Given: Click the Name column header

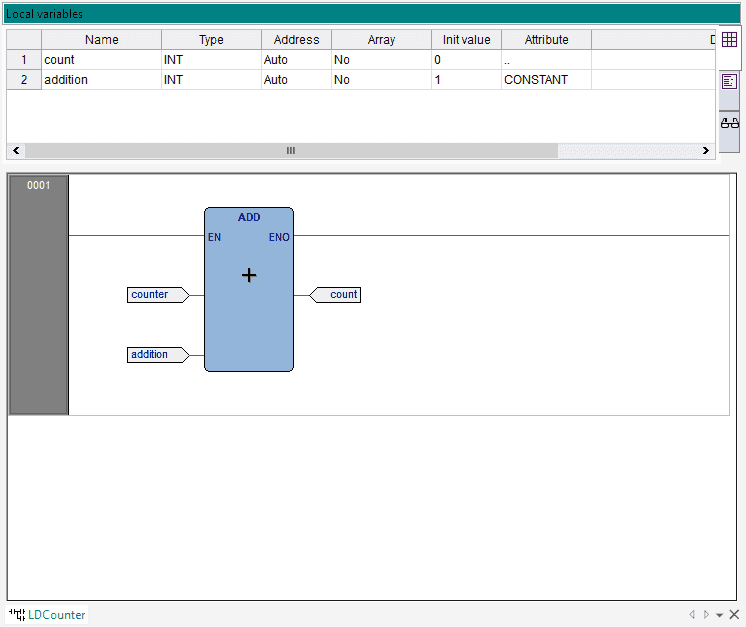Looking at the screenshot, I should click(x=101, y=40).
